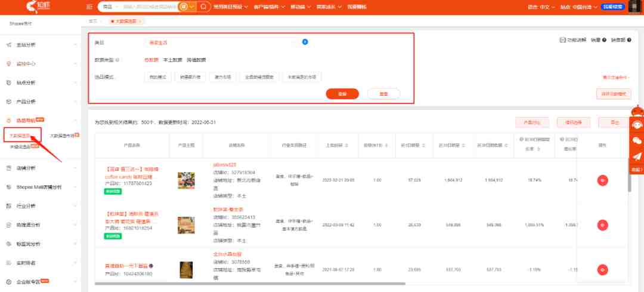
Task: Click the expand filter conditions link
Action: coord(615,77)
